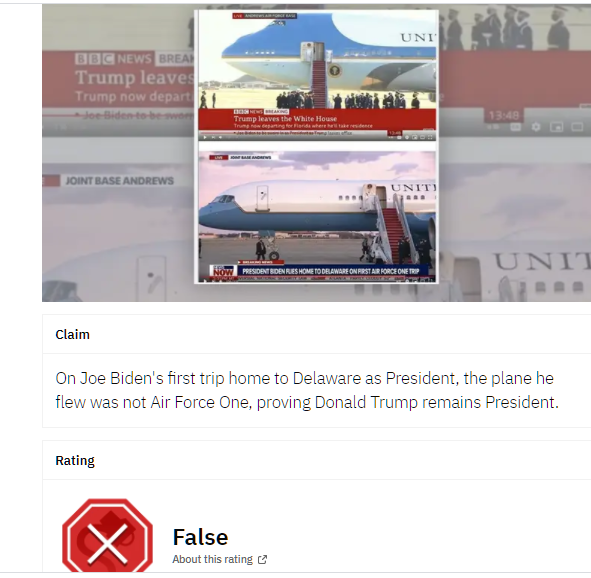Click the volume icon in the BBC video image
Screen dimensions: 591x578
coord(220,138)
